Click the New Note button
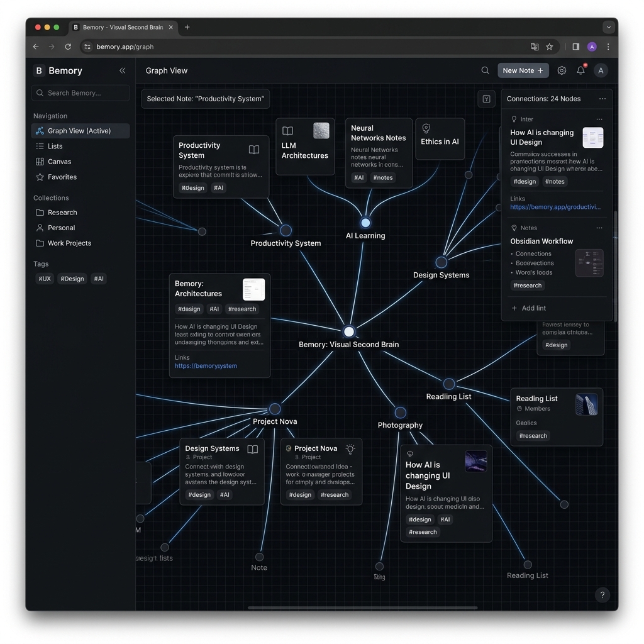The width and height of the screenshot is (644, 644). pyautogui.click(x=523, y=70)
